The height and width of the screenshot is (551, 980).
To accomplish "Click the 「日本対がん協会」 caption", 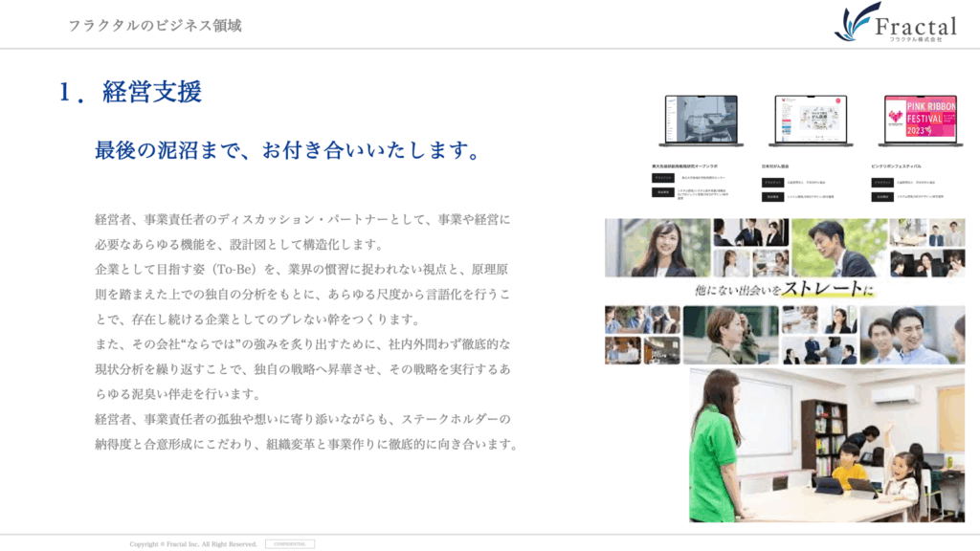I will tap(775, 165).
